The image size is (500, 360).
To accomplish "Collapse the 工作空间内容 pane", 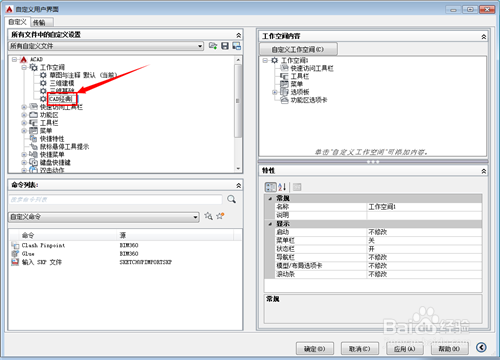I will point(483,37).
